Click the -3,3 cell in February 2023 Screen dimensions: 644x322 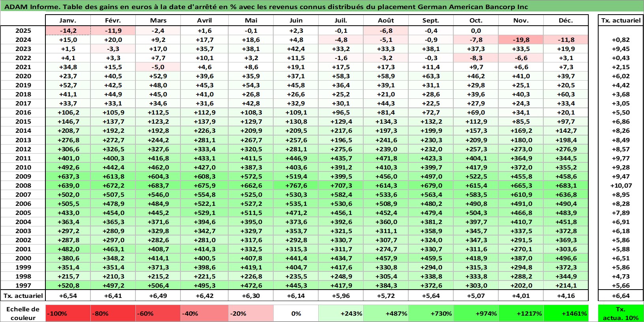113,49
